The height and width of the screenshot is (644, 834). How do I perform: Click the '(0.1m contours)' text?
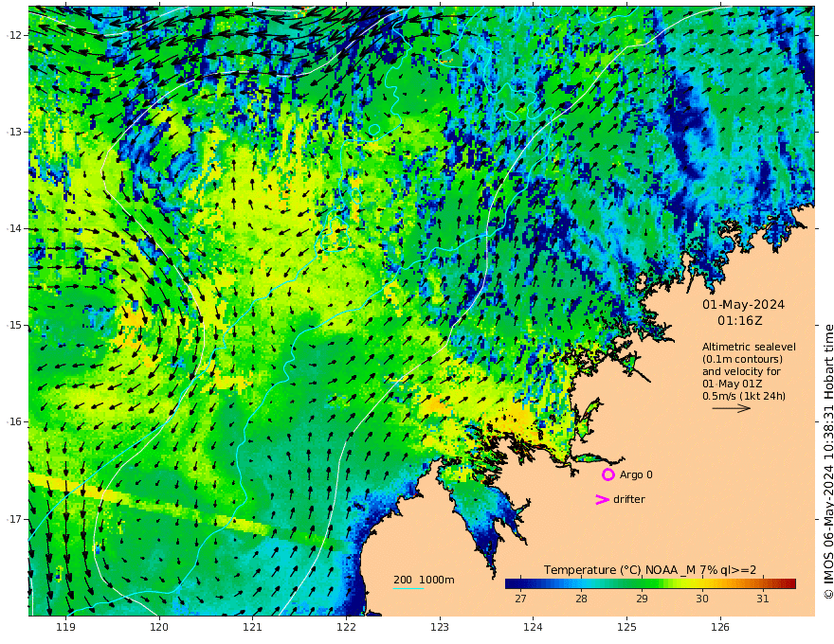point(742,359)
